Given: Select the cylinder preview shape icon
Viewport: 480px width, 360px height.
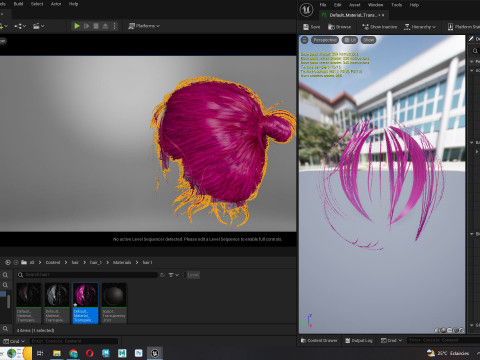Looking at the screenshot, I should pos(437,330).
